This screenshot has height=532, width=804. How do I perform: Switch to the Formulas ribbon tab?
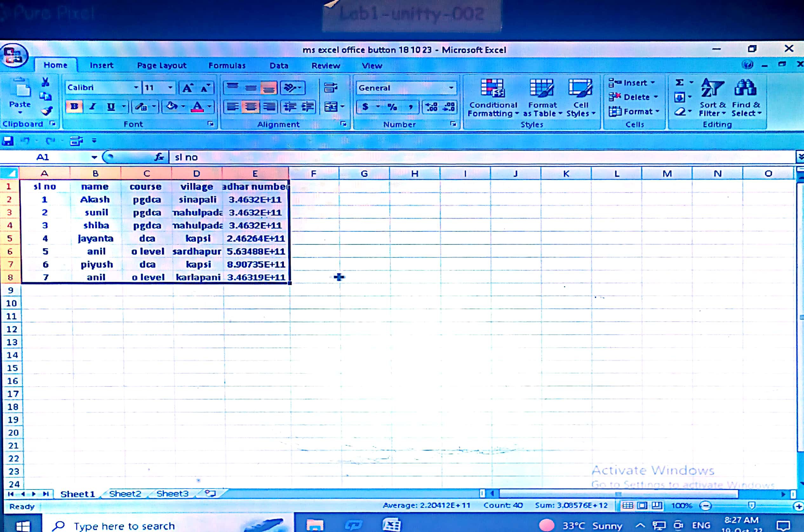pyautogui.click(x=227, y=65)
